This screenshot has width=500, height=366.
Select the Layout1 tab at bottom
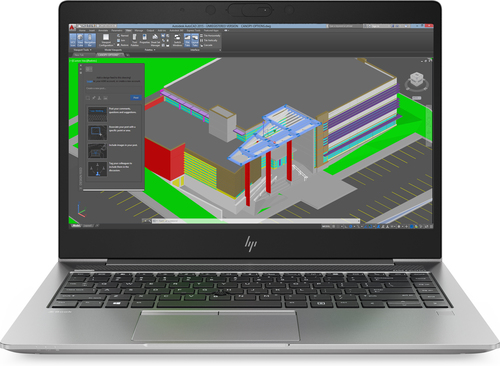click(x=88, y=226)
